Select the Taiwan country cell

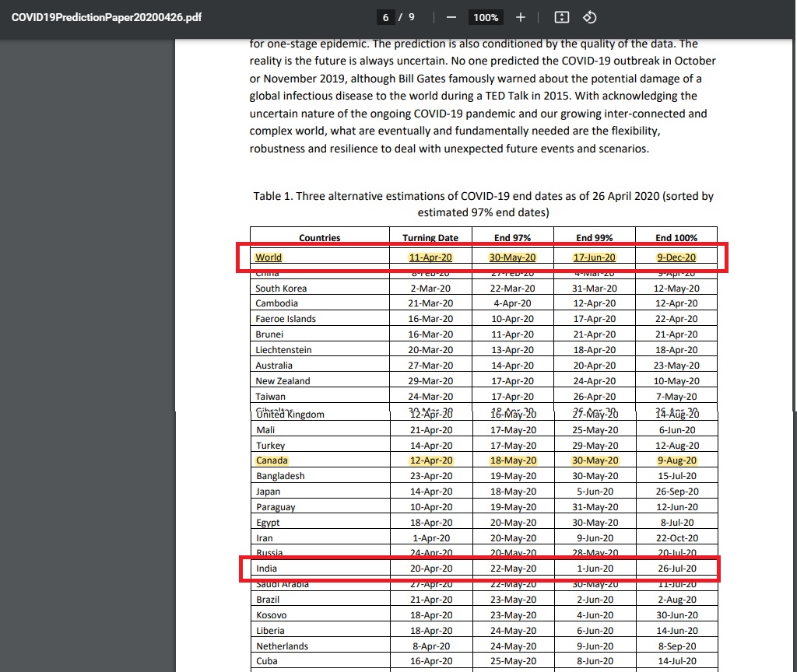pos(270,396)
